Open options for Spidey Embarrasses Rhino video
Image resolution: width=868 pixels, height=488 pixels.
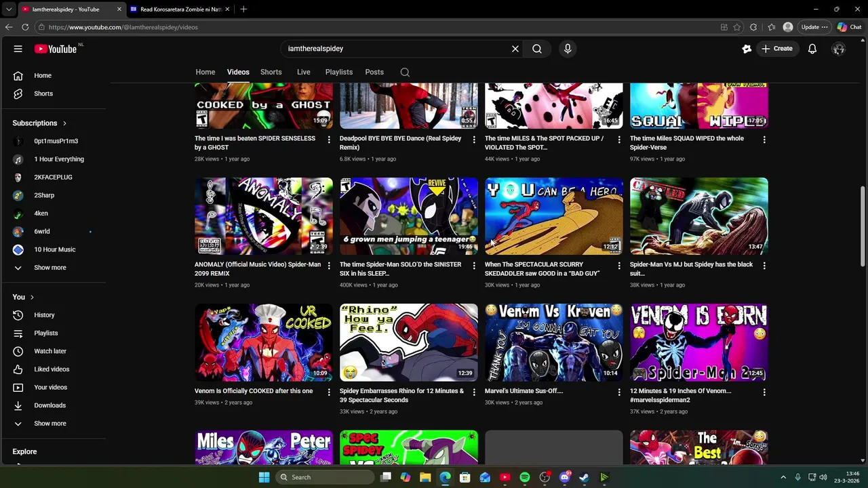click(474, 392)
